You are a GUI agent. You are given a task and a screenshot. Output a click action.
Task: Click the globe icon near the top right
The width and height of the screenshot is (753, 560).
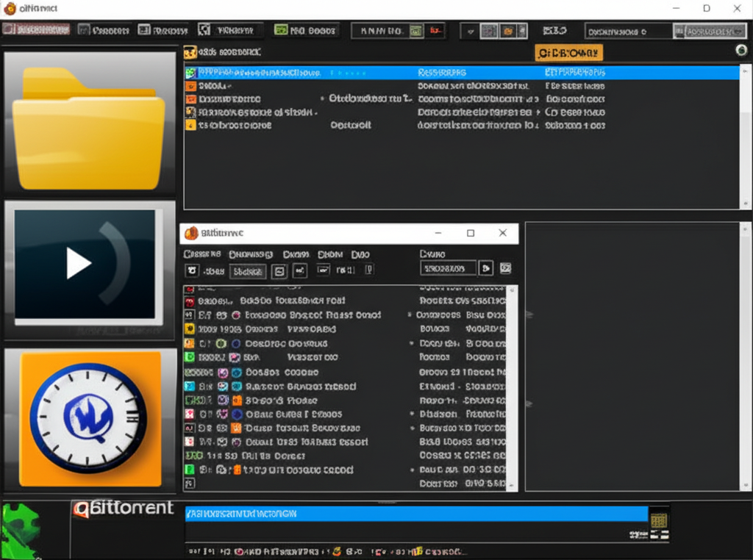tap(742, 52)
